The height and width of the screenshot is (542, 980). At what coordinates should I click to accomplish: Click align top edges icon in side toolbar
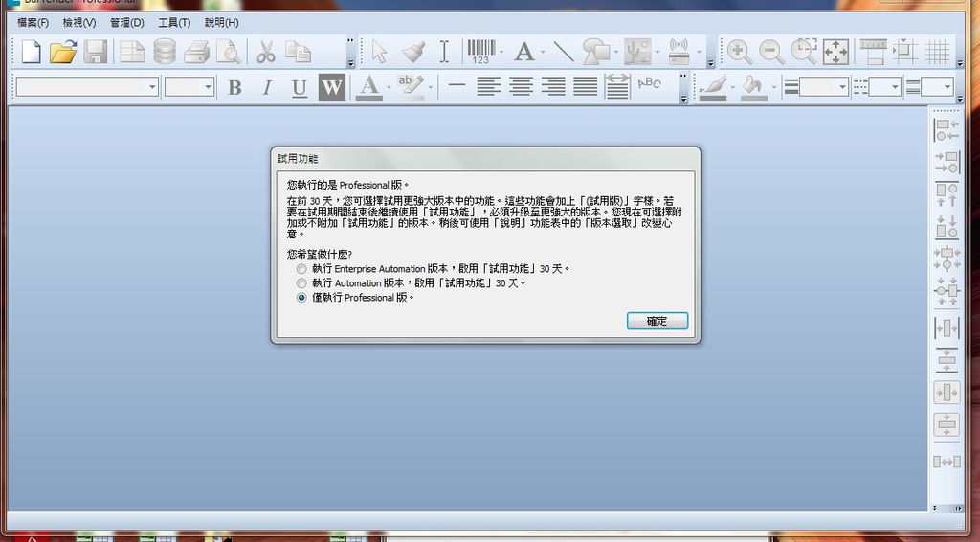tap(947, 193)
